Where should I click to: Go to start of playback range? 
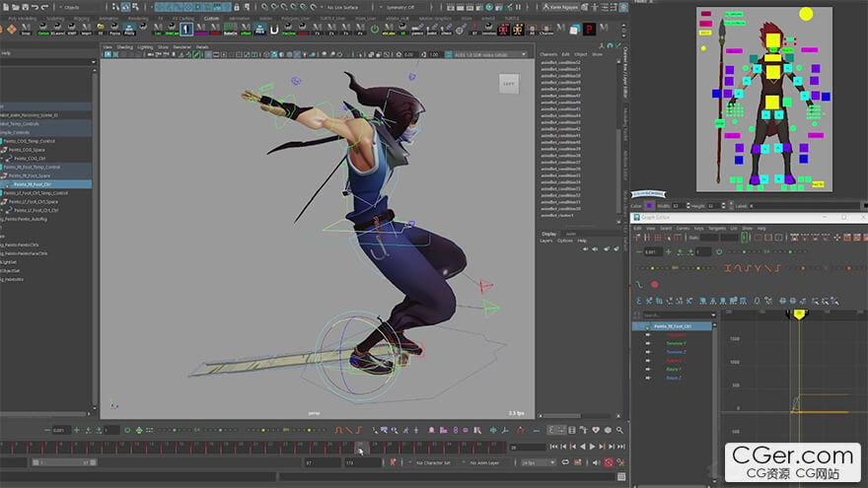(553, 447)
